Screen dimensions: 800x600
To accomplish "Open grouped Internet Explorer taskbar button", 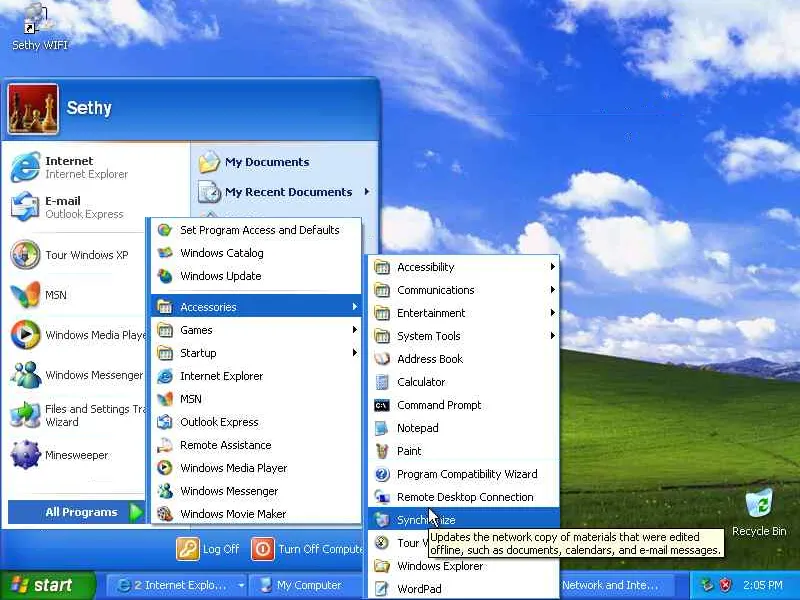I will point(177,585).
